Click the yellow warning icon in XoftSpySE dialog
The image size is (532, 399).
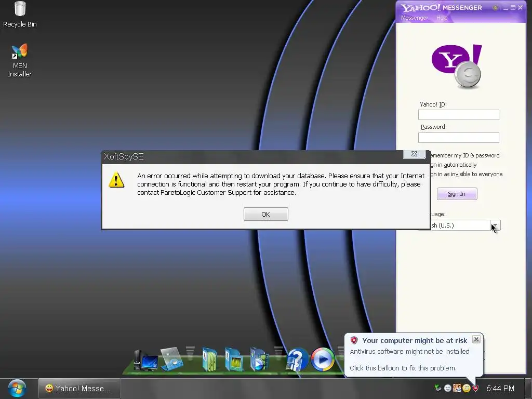pos(116,180)
